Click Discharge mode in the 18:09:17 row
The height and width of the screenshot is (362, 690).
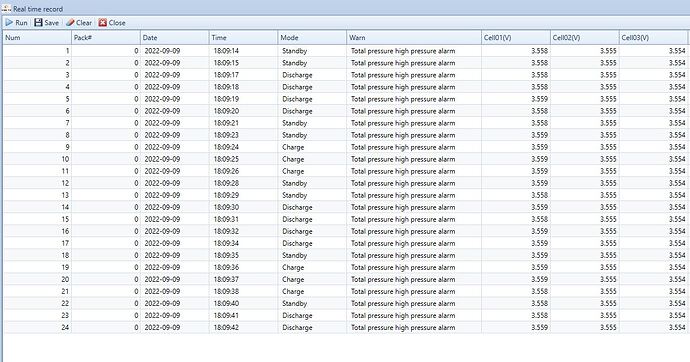(297, 75)
